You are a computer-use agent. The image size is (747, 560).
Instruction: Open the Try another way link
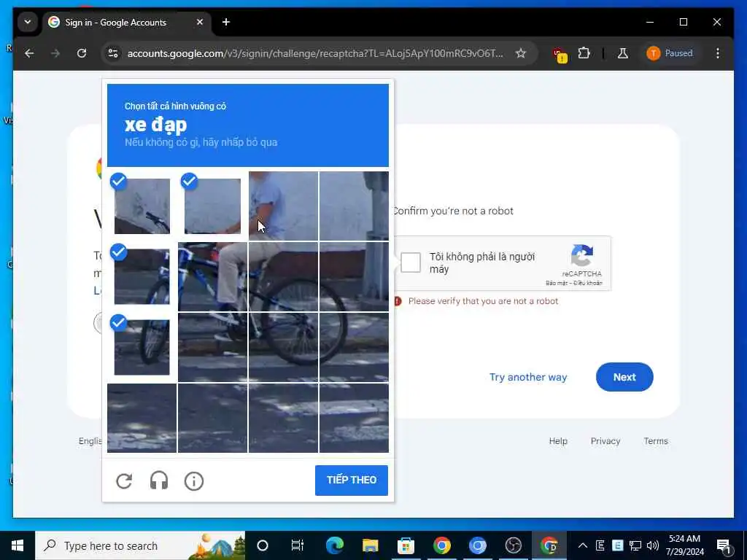[528, 377]
